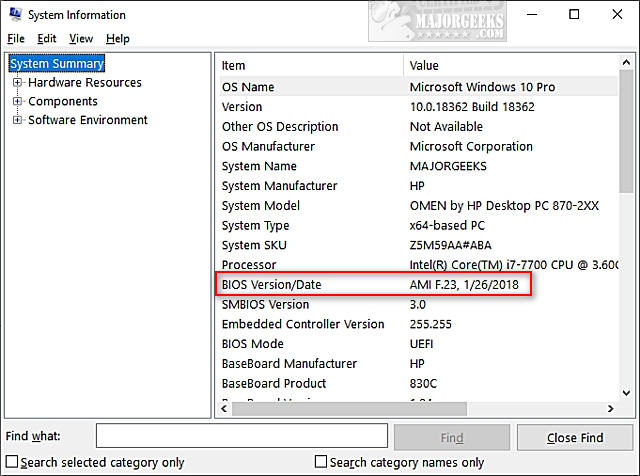Click the value 830C
640x476 pixels.
(423, 383)
